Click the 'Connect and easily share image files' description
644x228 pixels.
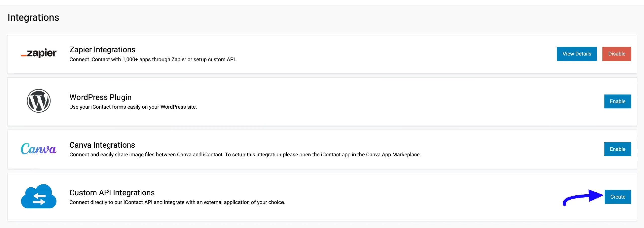(245, 155)
